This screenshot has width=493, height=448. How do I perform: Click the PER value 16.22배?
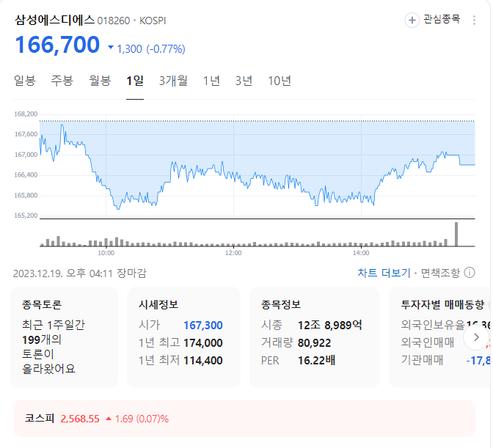pyautogui.click(x=316, y=360)
